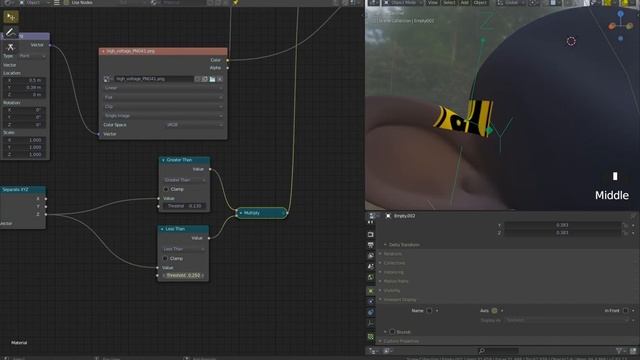Open the World properties tab icon
This screenshot has width=640, height=360.
371,277
